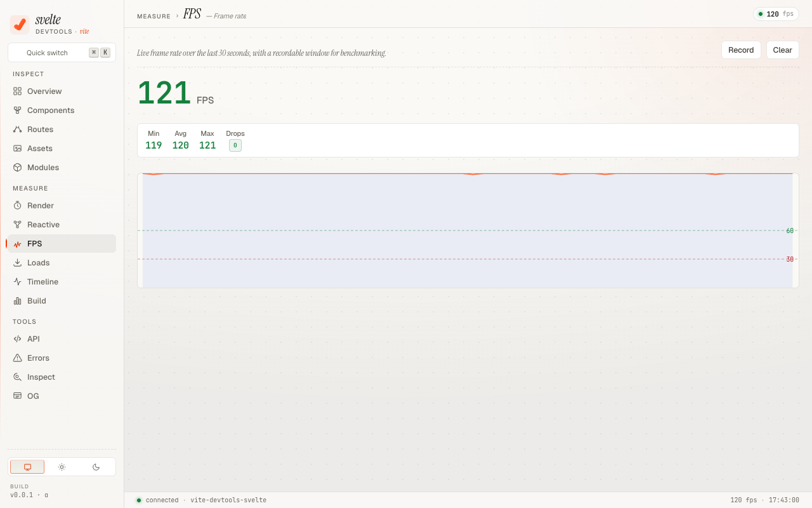This screenshot has width=812, height=508.
Task: Open the Overview grid icon
Action: click(x=18, y=91)
